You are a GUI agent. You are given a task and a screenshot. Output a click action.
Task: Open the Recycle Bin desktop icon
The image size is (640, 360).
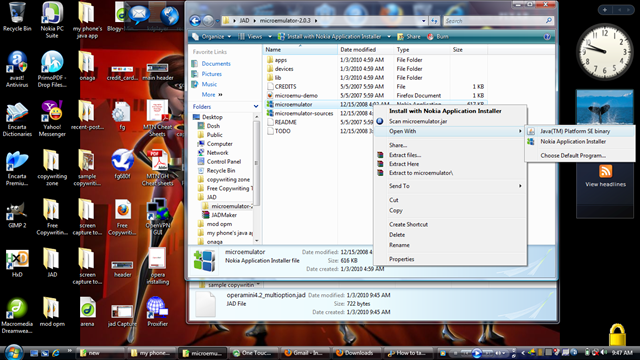[17, 17]
